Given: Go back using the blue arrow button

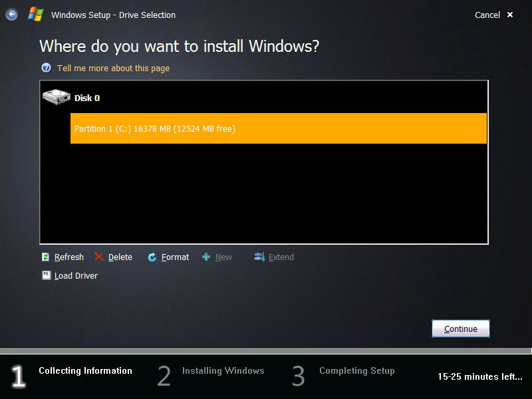Looking at the screenshot, I should (11, 15).
